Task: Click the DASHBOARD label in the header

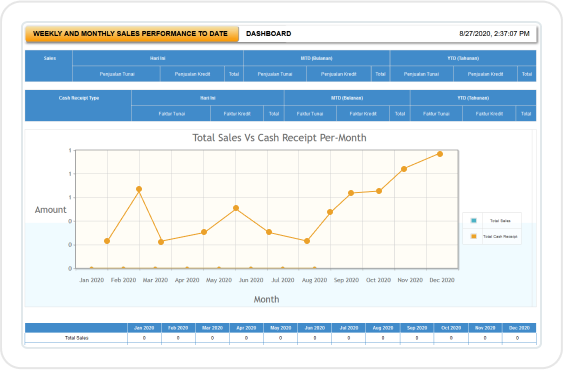Action: [268, 34]
